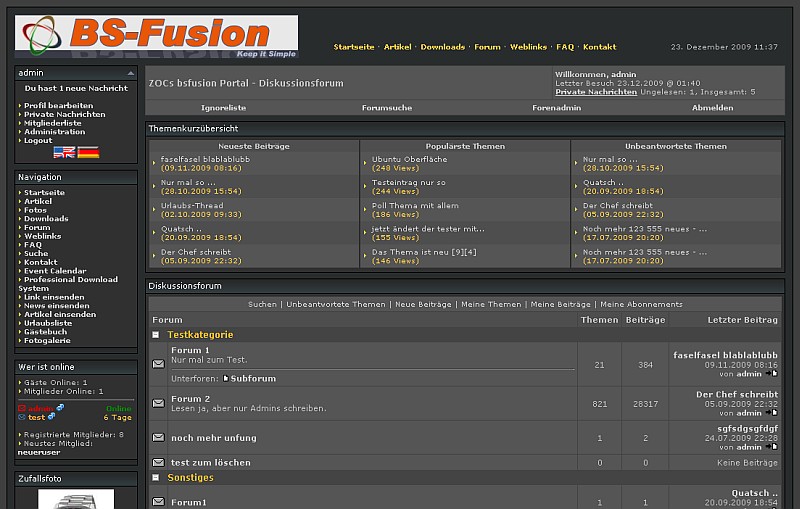Screen dimensions: 800x509
Task: Switch language using the German flag
Action: [x=88, y=153]
